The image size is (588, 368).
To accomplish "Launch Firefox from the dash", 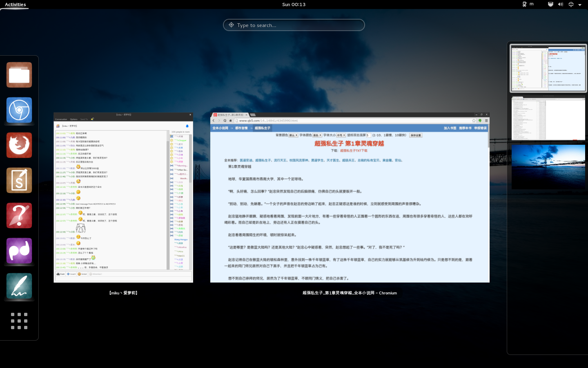I will (19, 145).
